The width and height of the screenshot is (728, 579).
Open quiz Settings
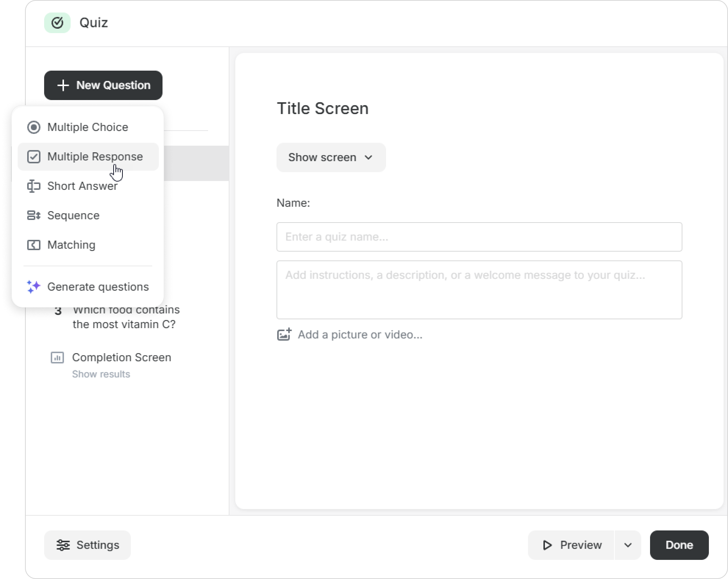click(x=88, y=545)
